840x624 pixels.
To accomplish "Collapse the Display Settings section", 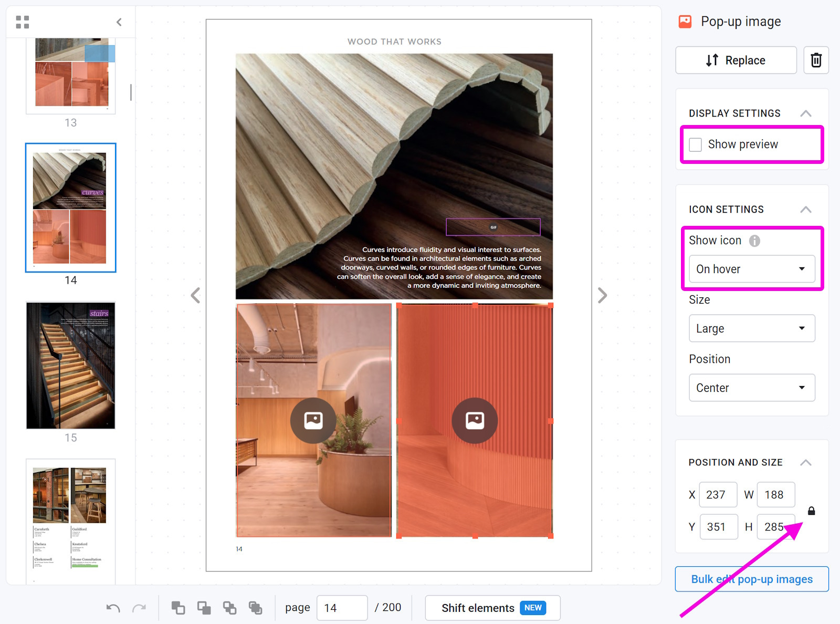I will pyautogui.click(x=805, y=113).
